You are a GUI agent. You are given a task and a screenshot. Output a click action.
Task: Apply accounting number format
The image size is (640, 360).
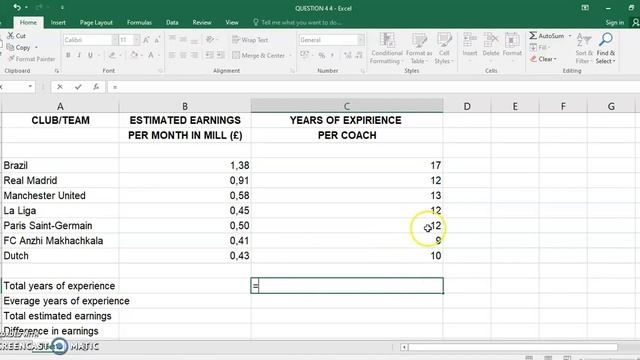(x=304, y=55)
